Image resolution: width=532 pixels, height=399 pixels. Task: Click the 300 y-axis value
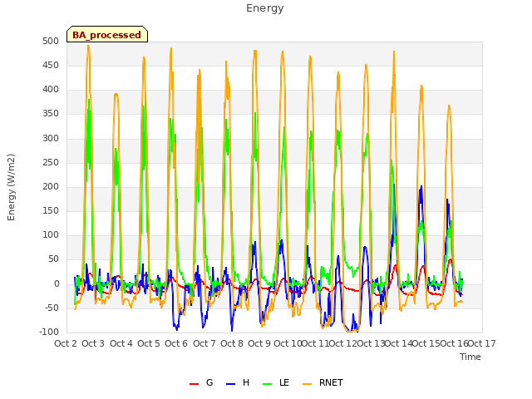tap(51, 138)
